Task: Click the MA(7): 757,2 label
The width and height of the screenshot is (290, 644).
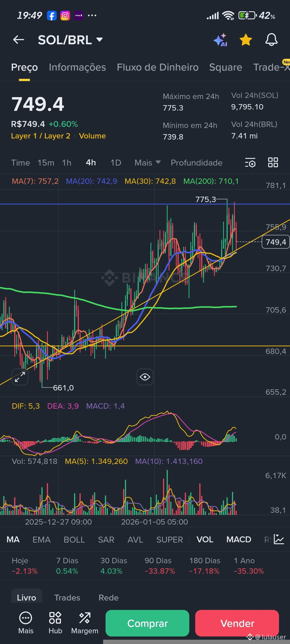Action: pyautogui.click(x=35, y=181)
